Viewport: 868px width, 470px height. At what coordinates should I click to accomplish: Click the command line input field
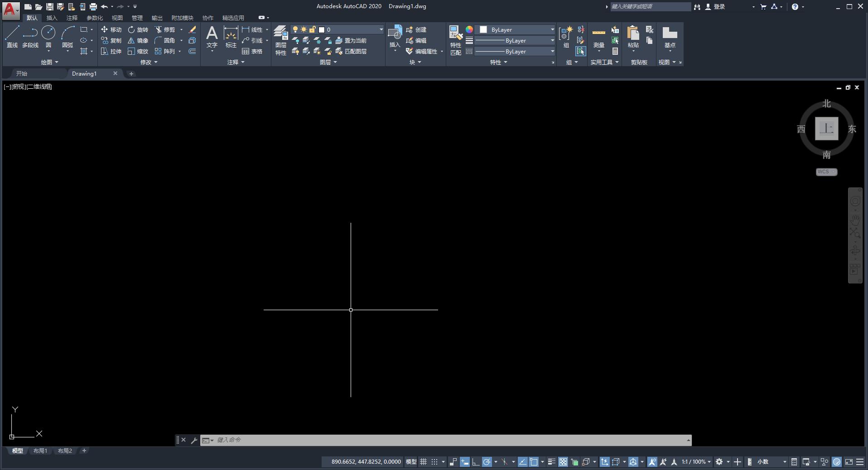point(448,440)
